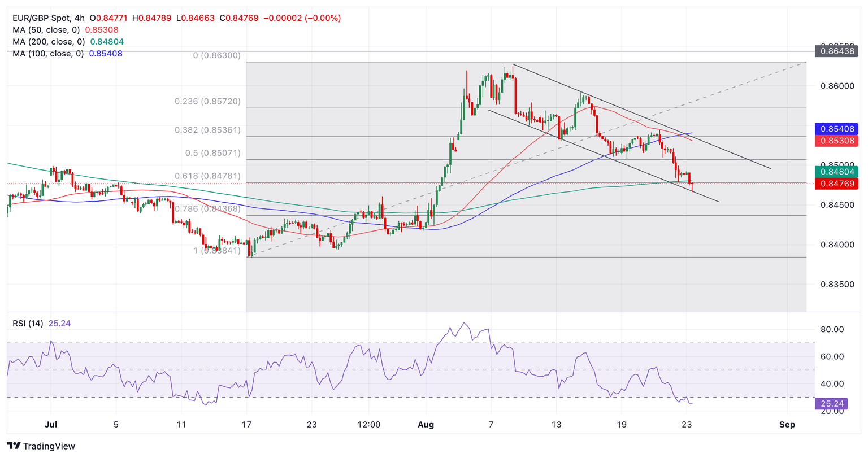Screen dimensions: 868x458
Task: Select the 0.236 (0.85720) Fibonacci level label
Action: click(207, 102)
